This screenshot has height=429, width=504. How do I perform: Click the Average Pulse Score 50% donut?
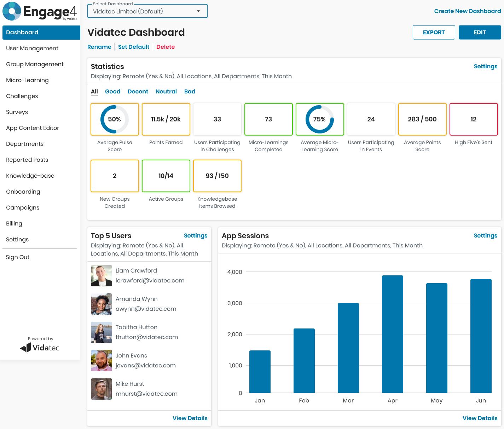point(115,119)
